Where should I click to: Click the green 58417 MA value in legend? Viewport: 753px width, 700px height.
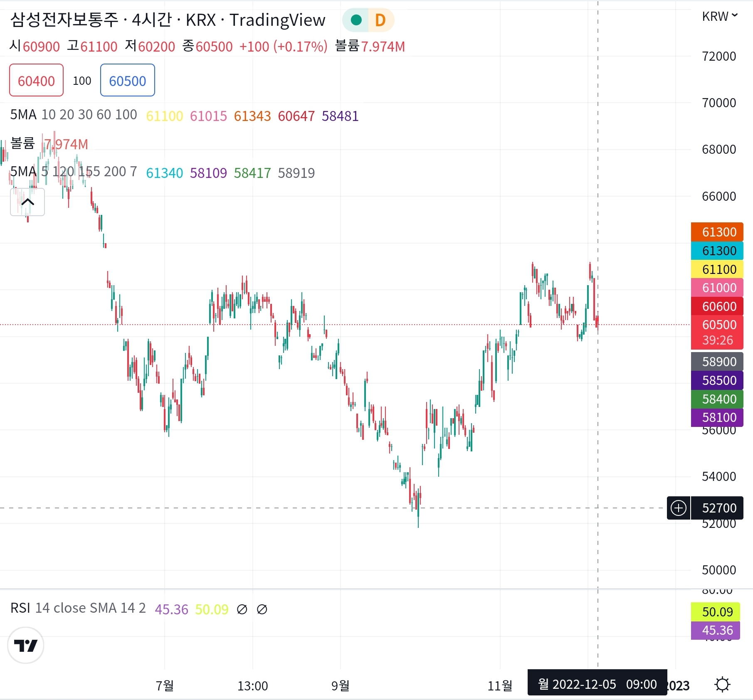tap(252, 173)
